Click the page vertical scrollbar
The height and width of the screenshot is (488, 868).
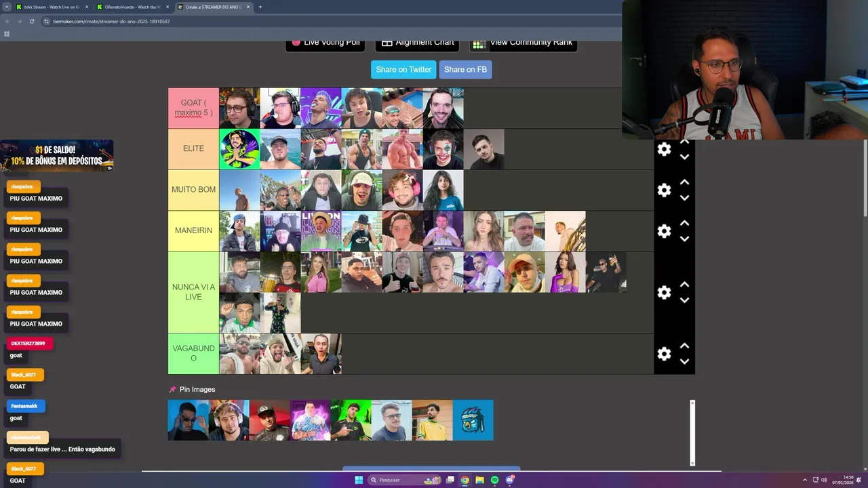click(x=865, y=178)
